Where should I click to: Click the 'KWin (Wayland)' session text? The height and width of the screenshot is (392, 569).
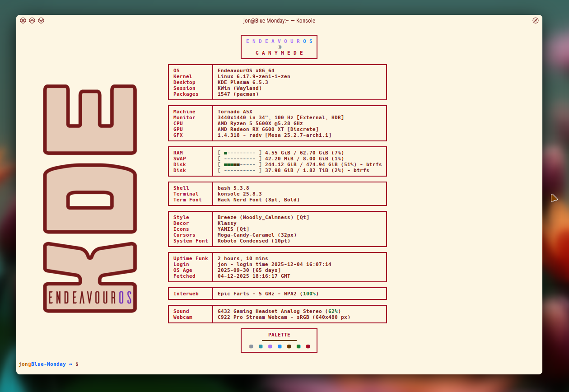click(240, 89)
